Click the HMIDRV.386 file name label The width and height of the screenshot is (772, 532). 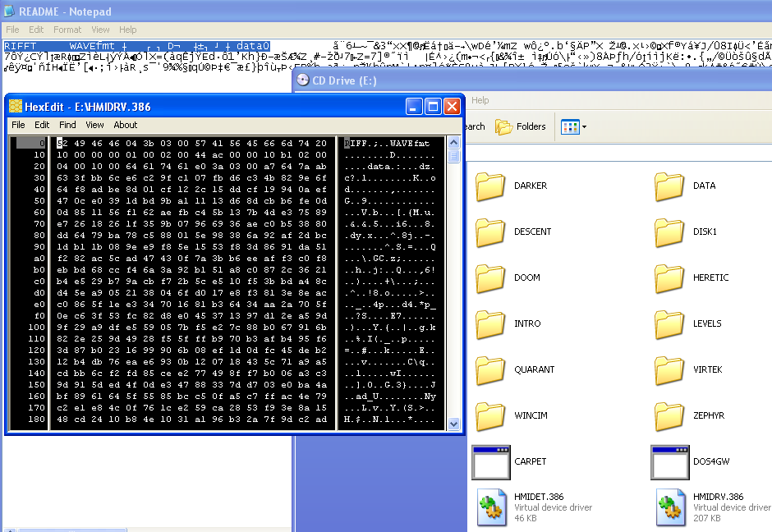coord(718,497)
